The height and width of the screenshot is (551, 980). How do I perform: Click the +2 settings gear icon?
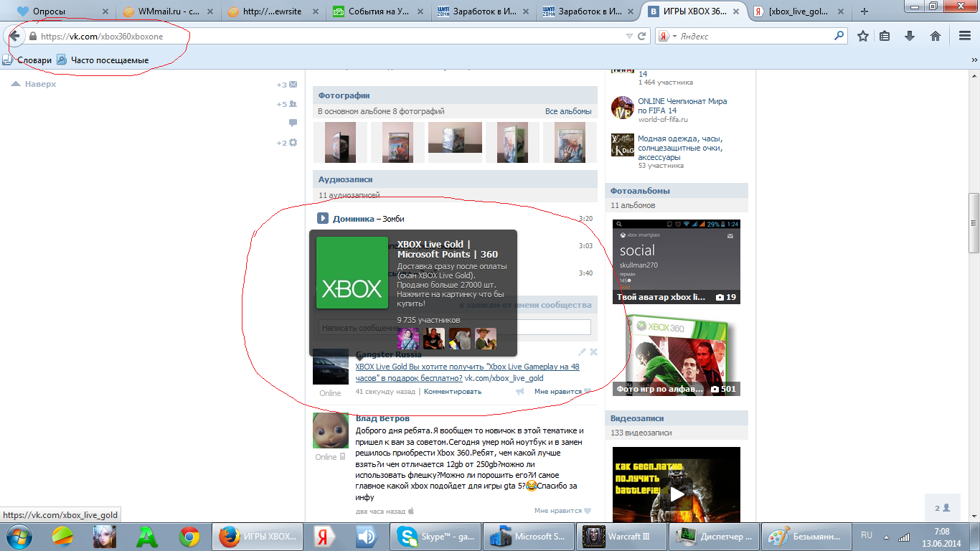293,143
